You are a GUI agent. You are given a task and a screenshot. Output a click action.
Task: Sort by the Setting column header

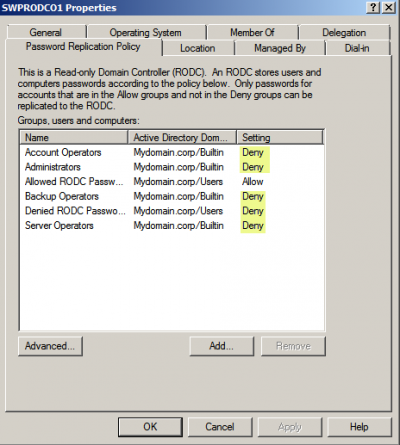tap(280, 137)
